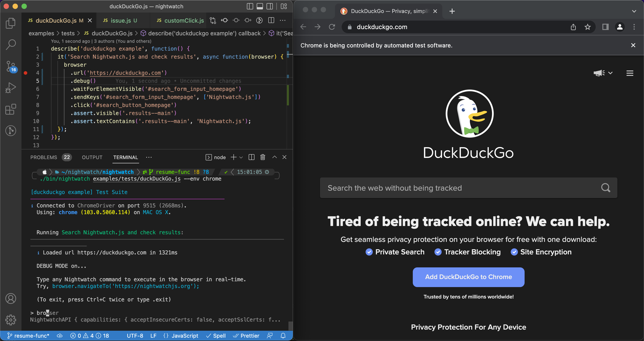
Task: Toggle the breakpoint on line 4
Action: coord(25,73)
